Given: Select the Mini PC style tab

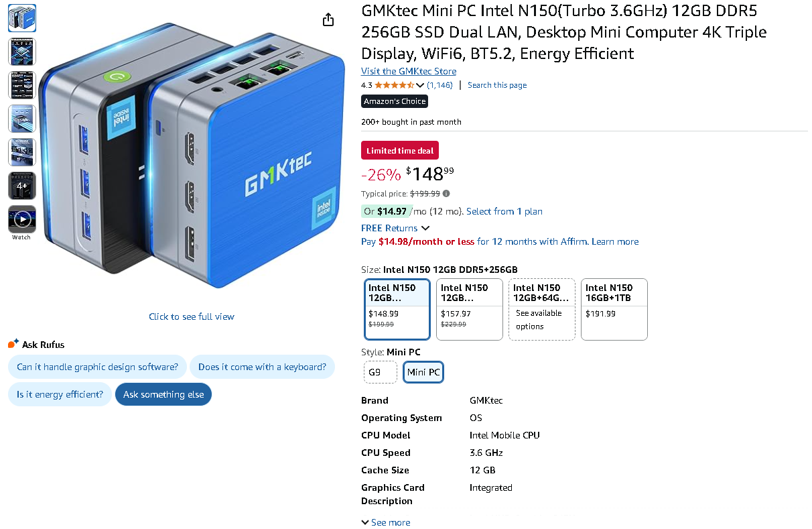Looking at the screenshot, I should (423, 372).
